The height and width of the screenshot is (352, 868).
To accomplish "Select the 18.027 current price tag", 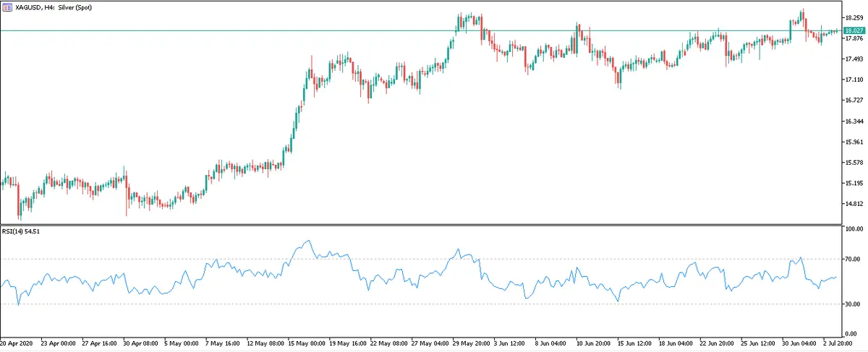I will coord(854,30).
